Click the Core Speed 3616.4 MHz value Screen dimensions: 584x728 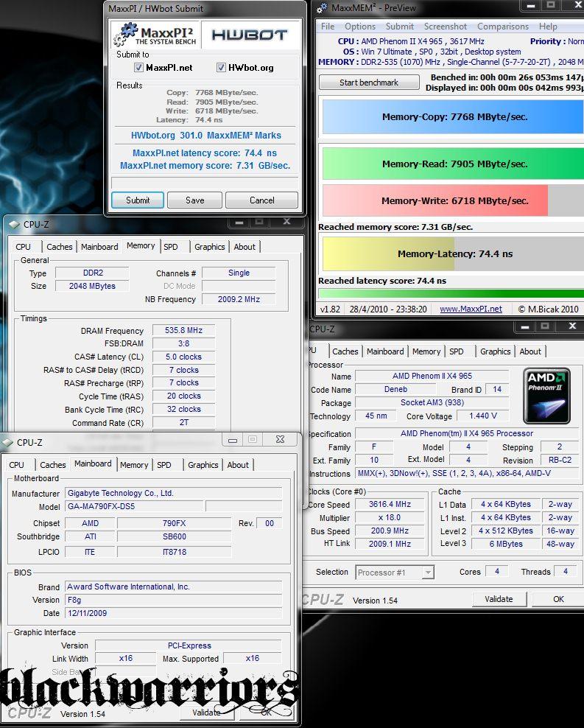[390, 504]
